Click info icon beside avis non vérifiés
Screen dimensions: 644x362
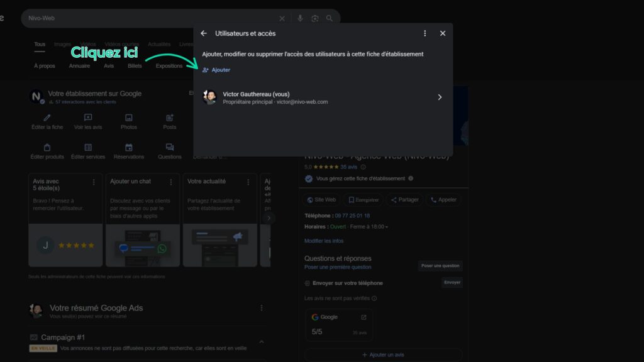pos(374,299)
